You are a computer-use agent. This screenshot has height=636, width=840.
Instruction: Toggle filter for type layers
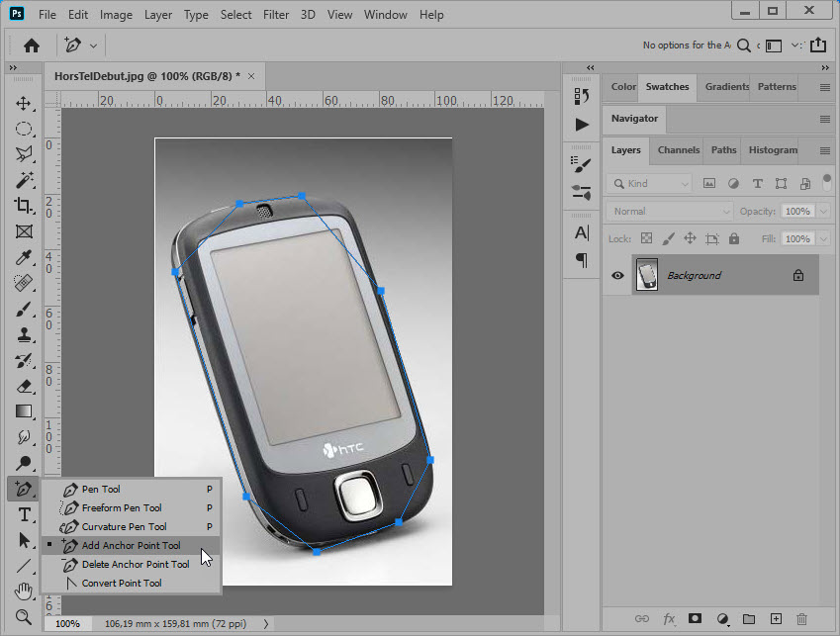tap(758, 184)
